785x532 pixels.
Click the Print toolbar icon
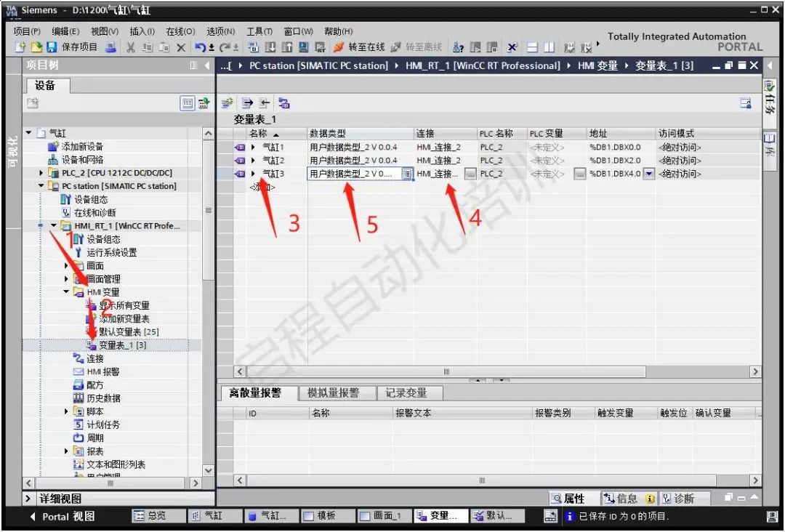[x=111, y=47]
